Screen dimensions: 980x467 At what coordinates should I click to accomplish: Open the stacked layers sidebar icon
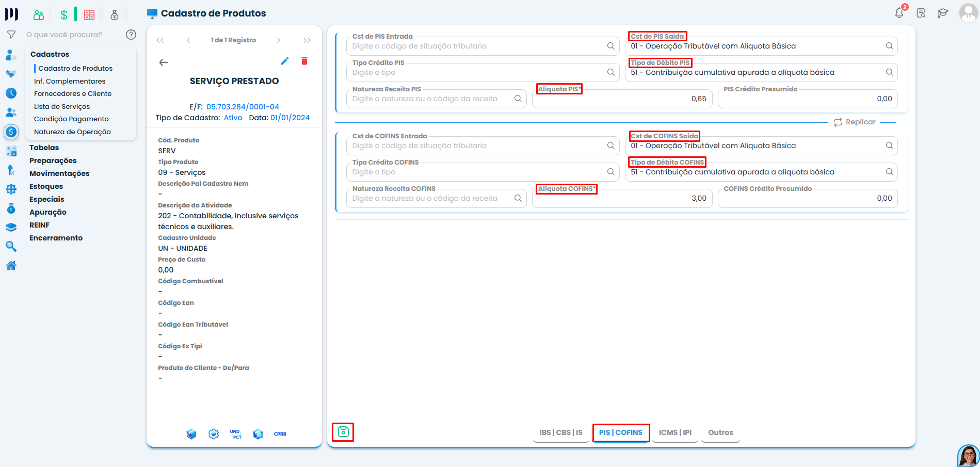pos(11,228)
